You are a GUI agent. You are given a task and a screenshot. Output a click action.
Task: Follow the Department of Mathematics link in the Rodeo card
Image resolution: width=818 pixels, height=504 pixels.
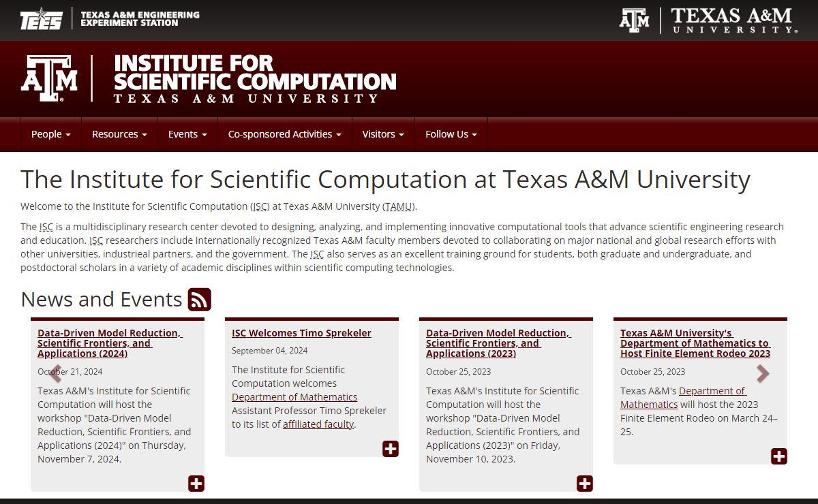click(683, 398)
